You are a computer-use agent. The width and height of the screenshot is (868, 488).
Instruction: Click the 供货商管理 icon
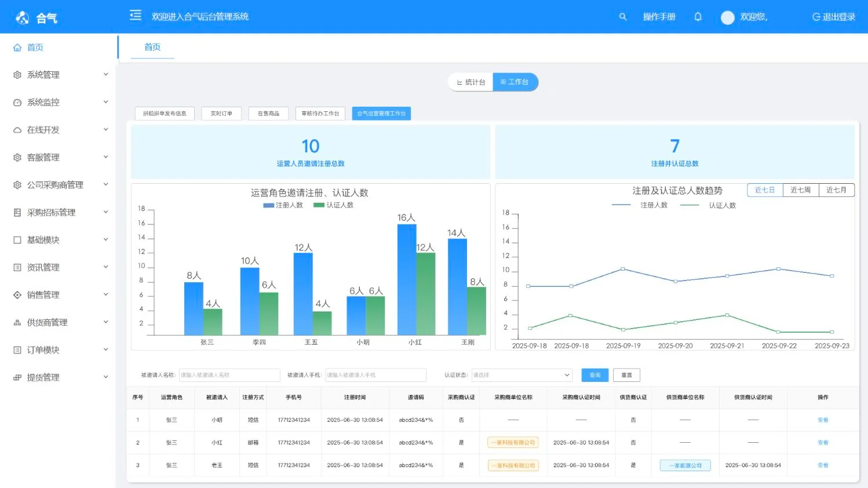point(17,323)
